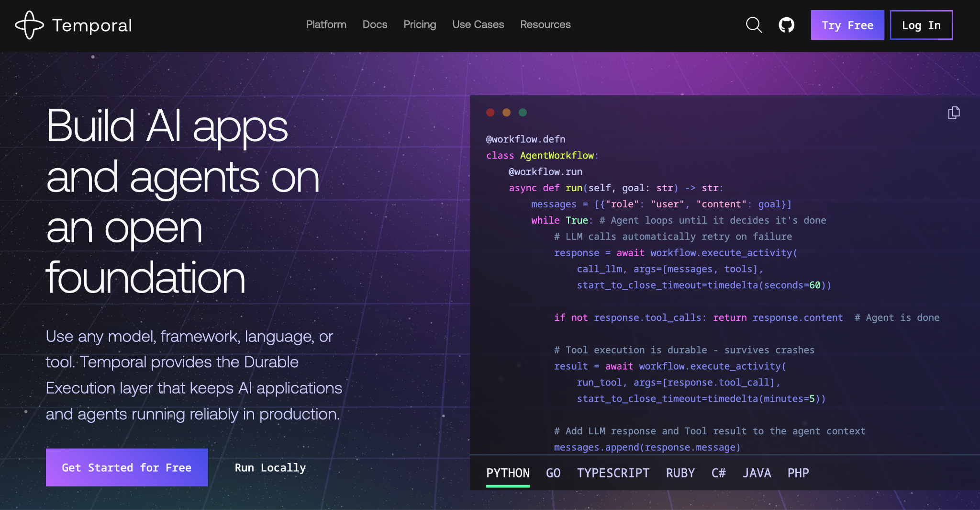Click Get Started for Free
The height and width of the screenshot is (510, 980).
tap(127, 467)
